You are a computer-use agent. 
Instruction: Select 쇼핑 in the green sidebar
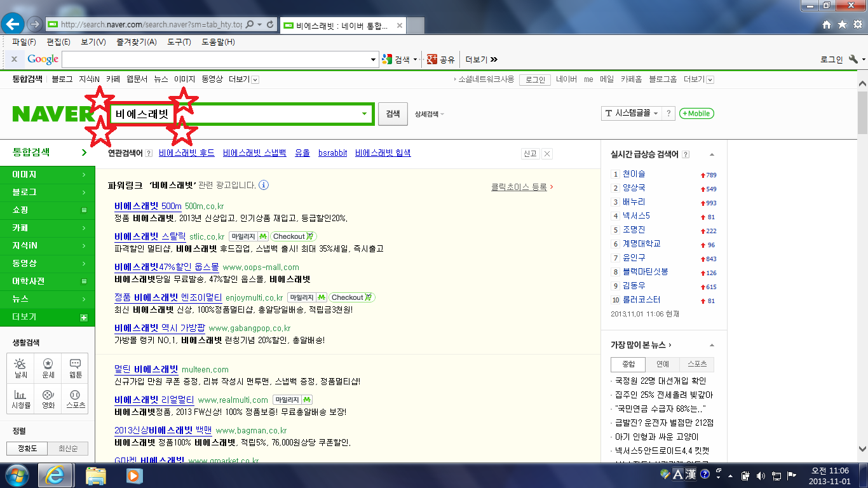(48, 210)
